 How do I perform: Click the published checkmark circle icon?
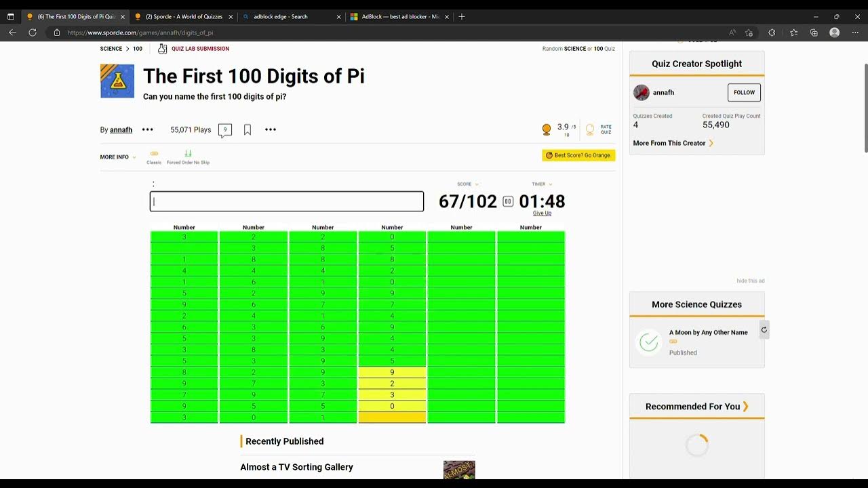coord(649,342)
